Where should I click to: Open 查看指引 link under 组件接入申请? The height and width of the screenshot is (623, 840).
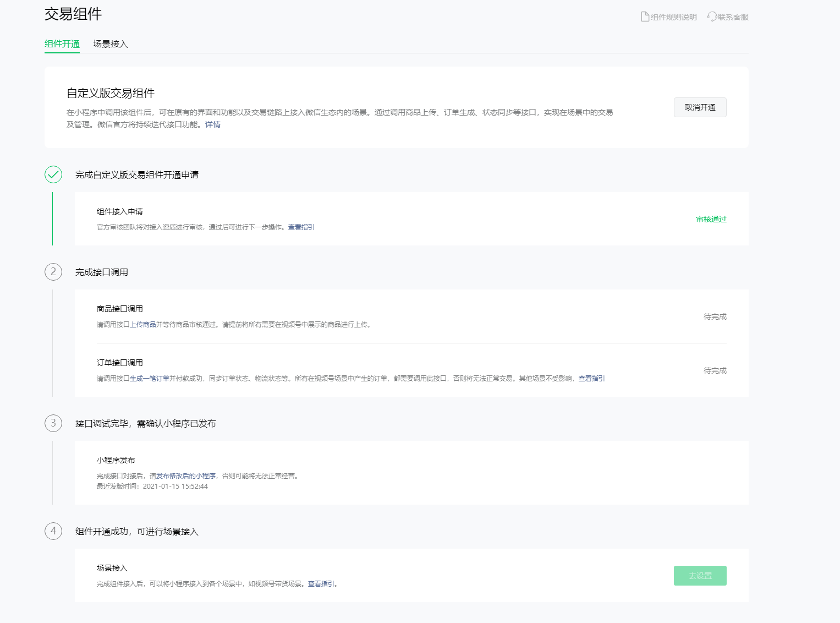[x=301, y=227]
